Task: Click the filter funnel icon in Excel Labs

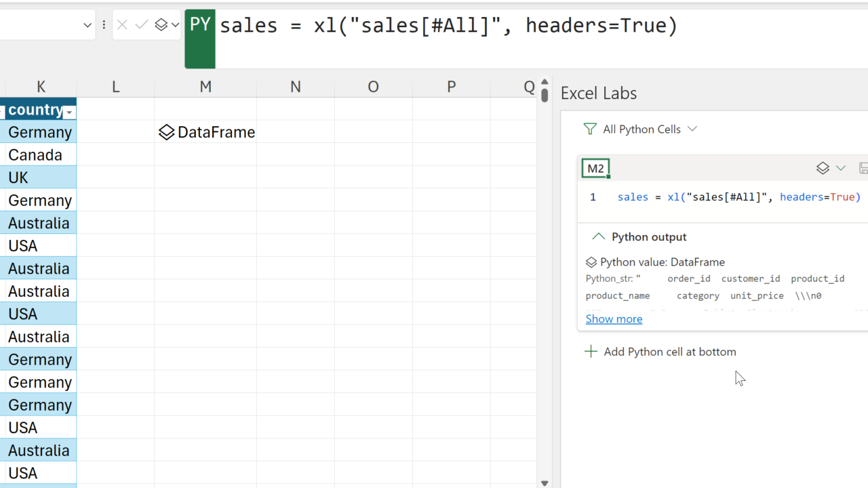Action: (590, 129)
